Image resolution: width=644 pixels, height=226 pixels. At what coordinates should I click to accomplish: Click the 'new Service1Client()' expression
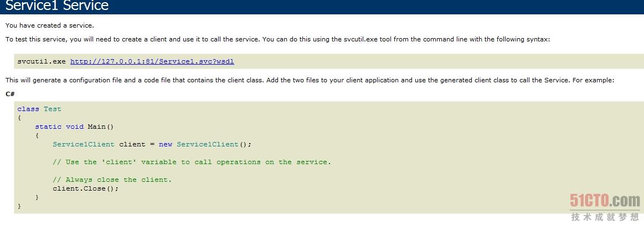[204, 144]
